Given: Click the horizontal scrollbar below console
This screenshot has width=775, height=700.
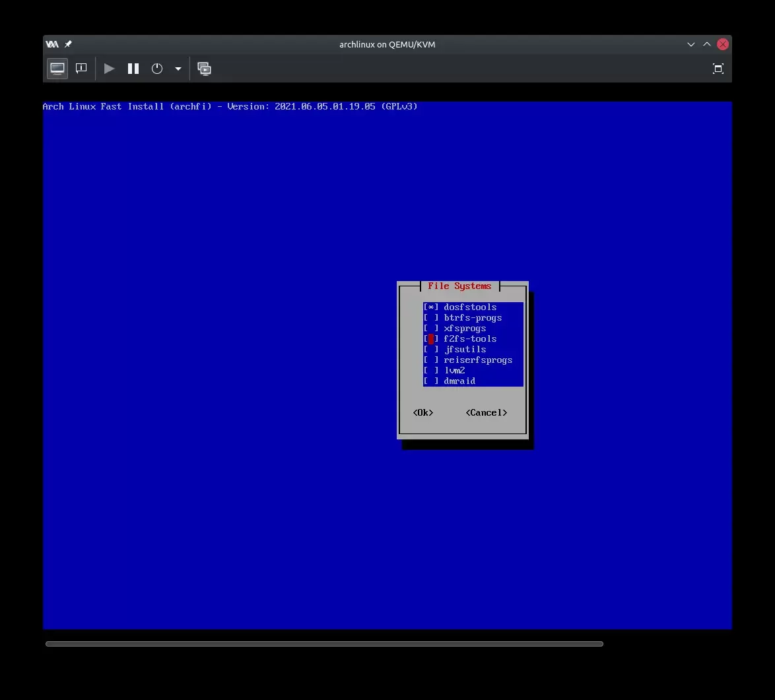Looking at the screenshot, I should tap(323, 644).
